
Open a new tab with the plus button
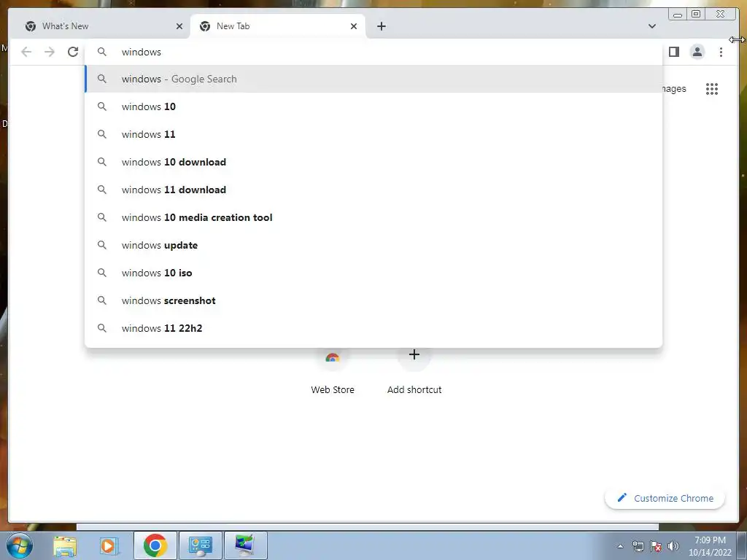381,26
